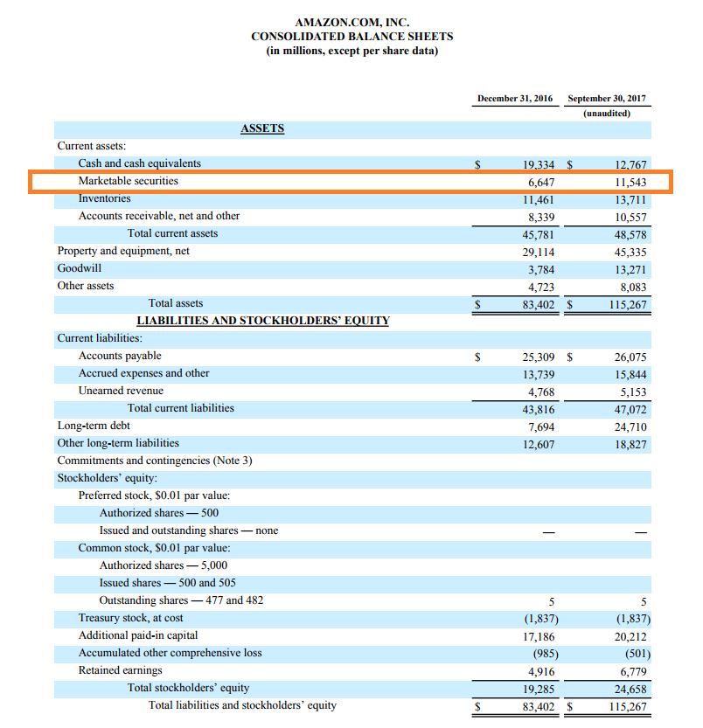Image resolution: width=703 pixels, height=728 pixels.
Task: Click Commitments and contingencies (Note 3) text
Action: click(x=154, y=461)
